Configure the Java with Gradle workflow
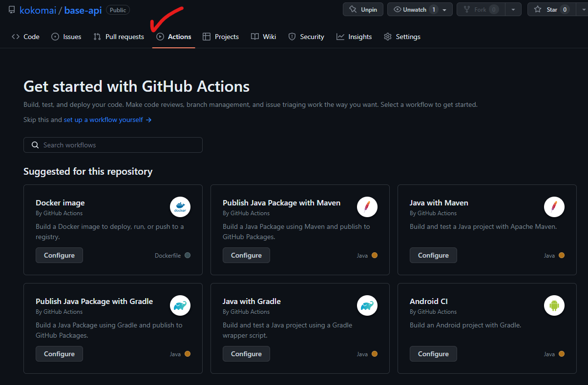The width and height of the screenshot is (588, 385). click(246, 354)
